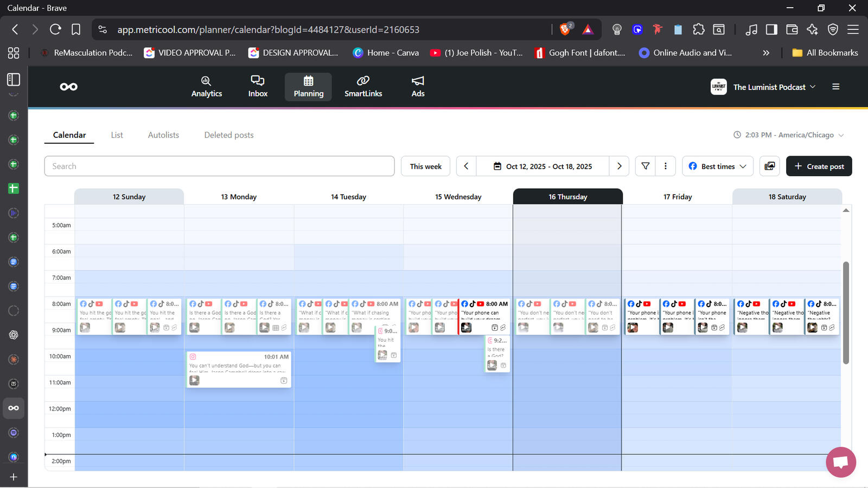
Task: Open the Ads section
Action: 418,87
